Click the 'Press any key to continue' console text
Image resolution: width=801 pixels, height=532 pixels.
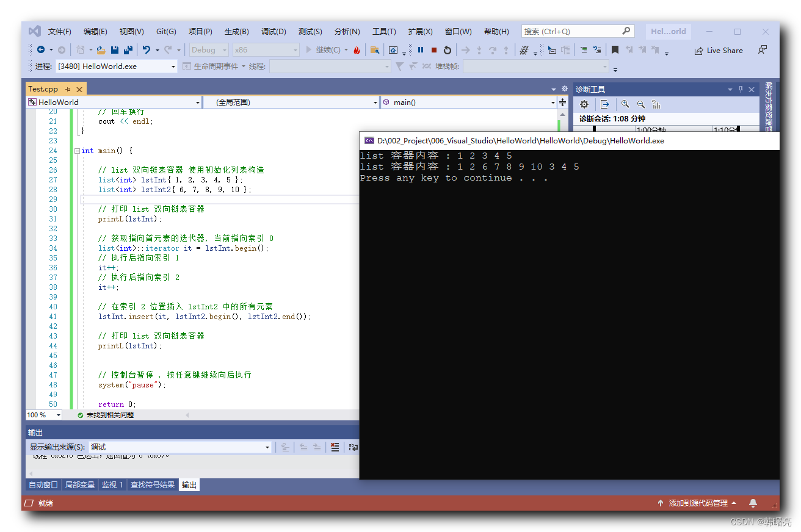point(454,178)
